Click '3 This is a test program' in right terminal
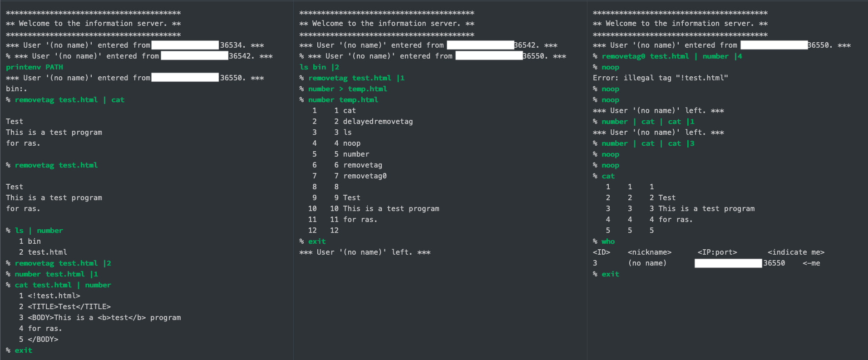868x360 pixels. point(702,209)
